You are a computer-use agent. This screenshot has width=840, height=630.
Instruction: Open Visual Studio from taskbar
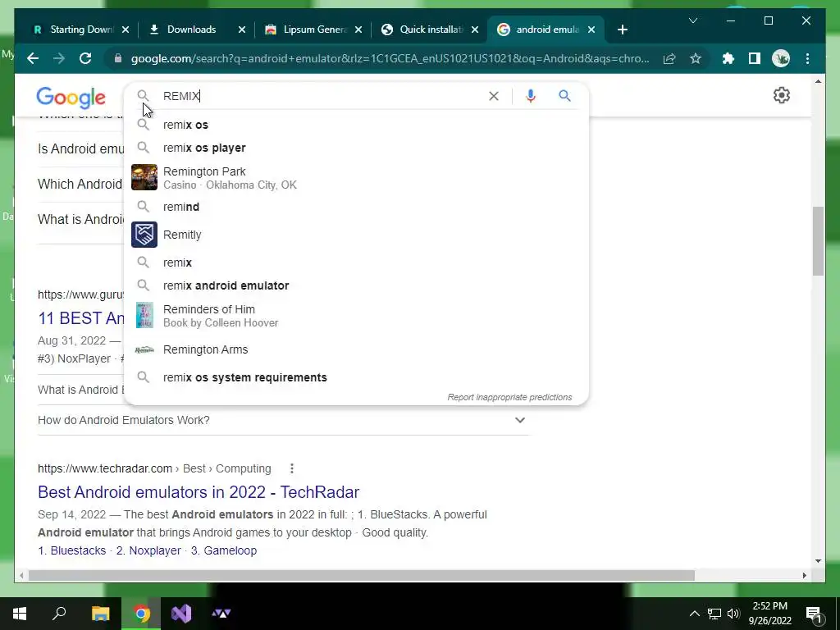181,614
